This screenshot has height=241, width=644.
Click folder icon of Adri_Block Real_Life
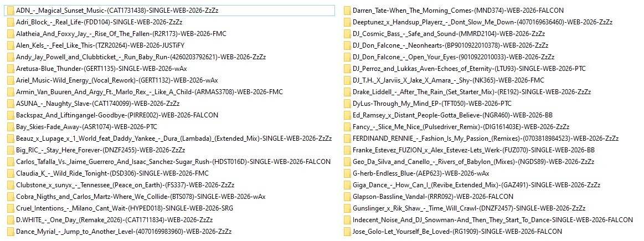(x=11, y=22)
